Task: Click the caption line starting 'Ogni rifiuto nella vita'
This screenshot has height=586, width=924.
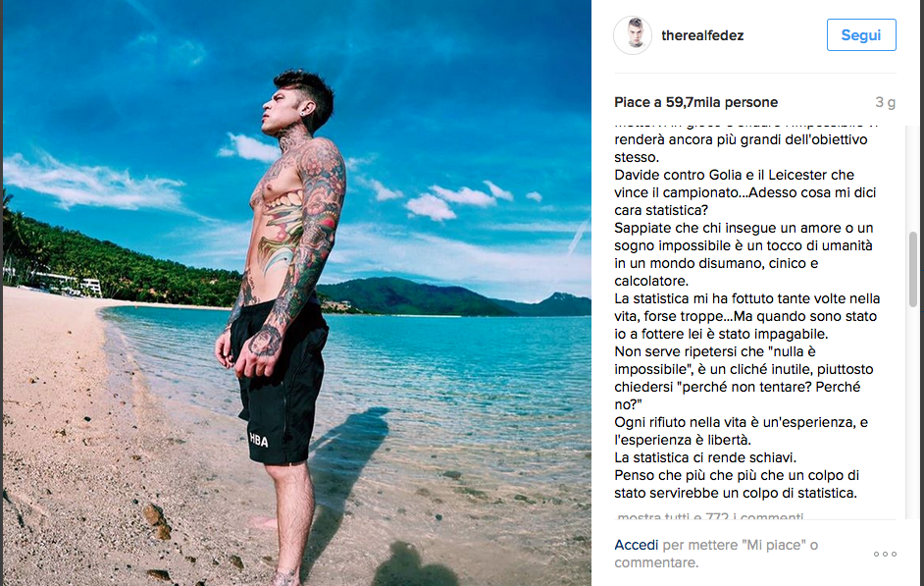Action: click(741, 422)
